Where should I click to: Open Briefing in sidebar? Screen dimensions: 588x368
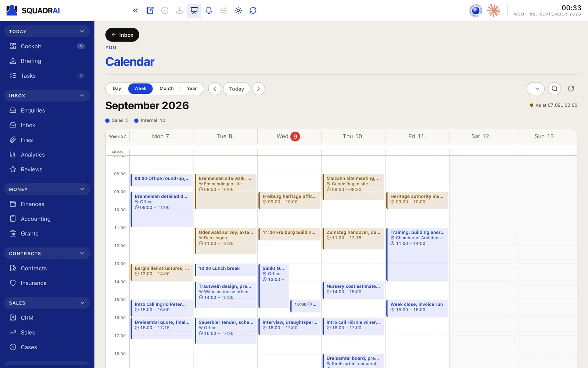(47, 61)
